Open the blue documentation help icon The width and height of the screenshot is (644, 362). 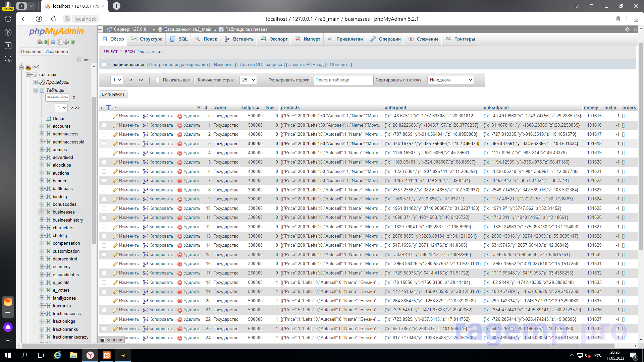click(53, 42)
